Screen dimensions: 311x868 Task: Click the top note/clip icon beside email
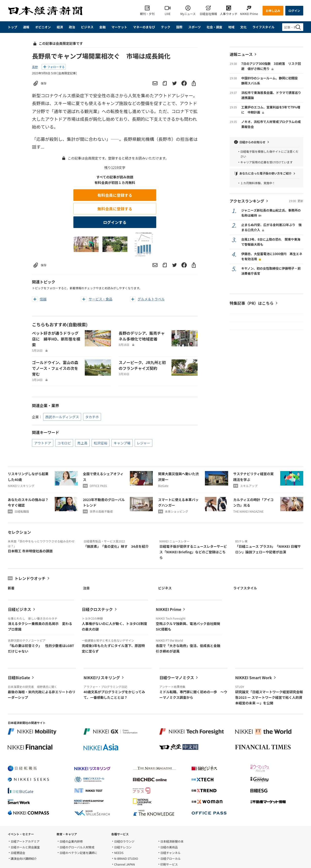pyautogui.click(x=165, y=83)
